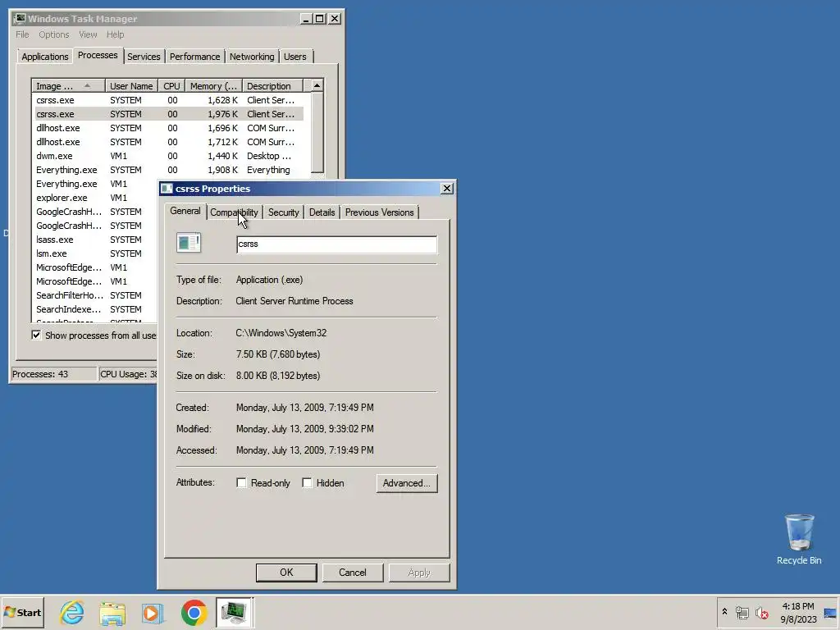Open Internet Explorer from the taskbar

72,612
